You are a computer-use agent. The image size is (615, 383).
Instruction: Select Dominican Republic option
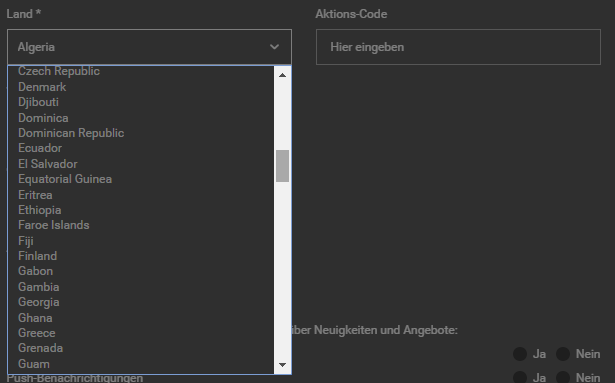[141, 133]
